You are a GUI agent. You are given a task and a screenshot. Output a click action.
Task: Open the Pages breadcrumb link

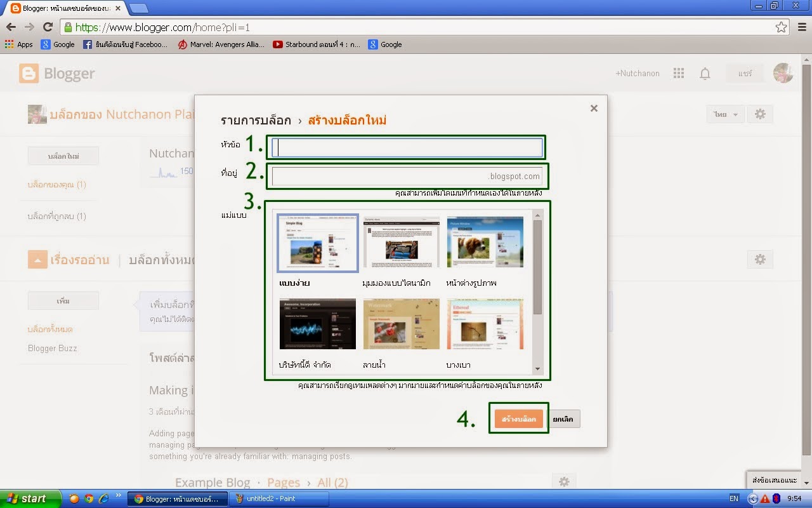284,483
